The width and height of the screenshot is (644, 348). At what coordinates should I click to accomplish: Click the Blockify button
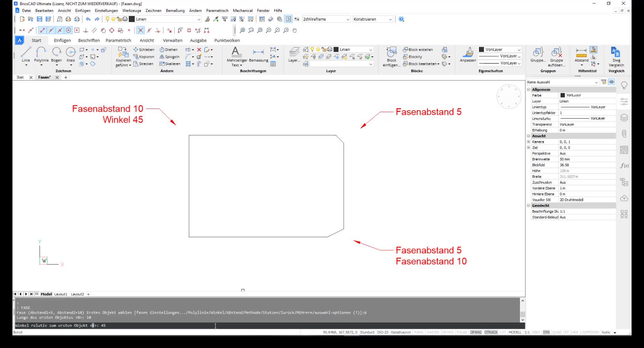click(412, 57)
